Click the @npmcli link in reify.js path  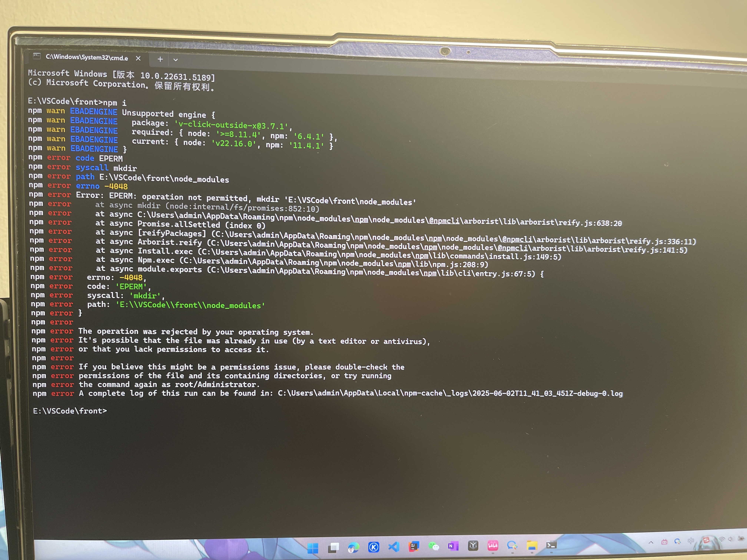444,221
